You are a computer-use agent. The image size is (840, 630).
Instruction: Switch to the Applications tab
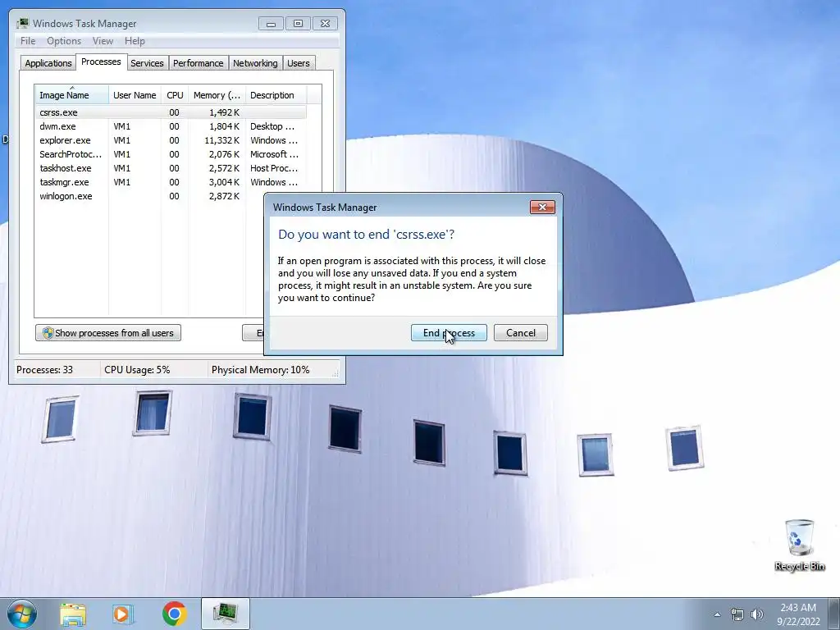click(48, 63)
